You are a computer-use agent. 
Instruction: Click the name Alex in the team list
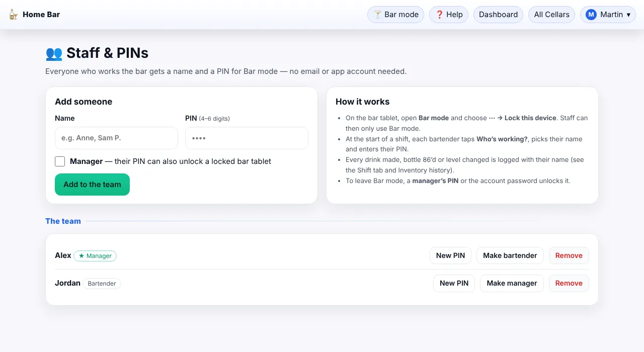[x=63, y=255]
